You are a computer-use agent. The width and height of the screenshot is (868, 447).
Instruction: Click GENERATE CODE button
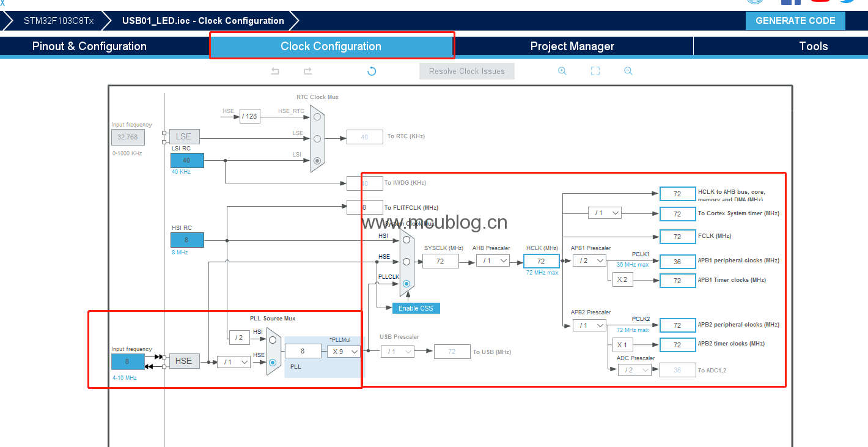pos(795,21)
